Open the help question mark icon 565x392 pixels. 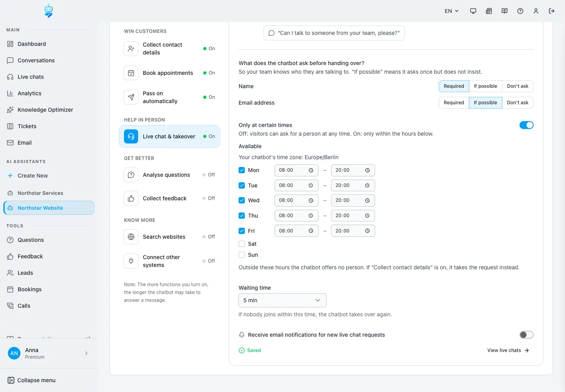(520, 11)
